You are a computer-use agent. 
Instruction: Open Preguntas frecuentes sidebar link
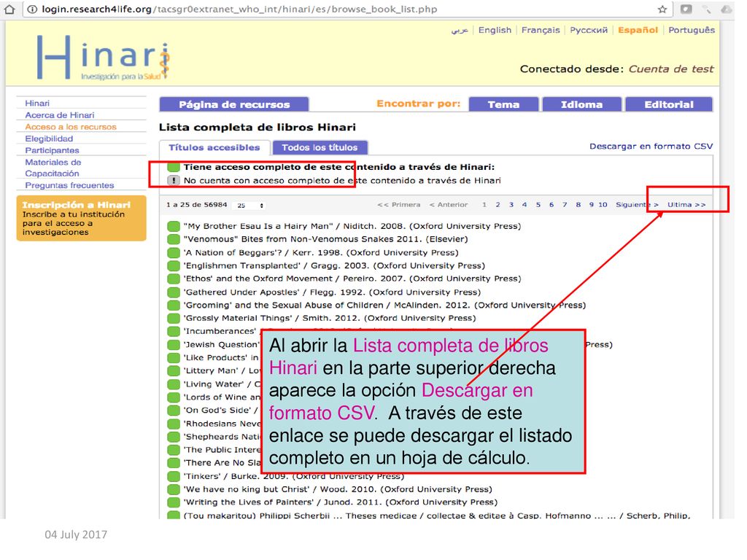coord(69,185)
